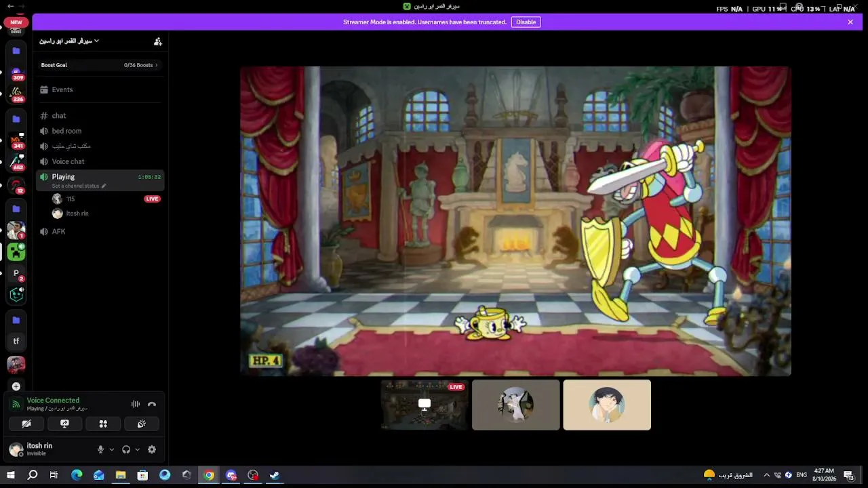This screenshot has height=488, width=868.
Task: Click the Share Your Screen button
Action: [x=65, y=424]
